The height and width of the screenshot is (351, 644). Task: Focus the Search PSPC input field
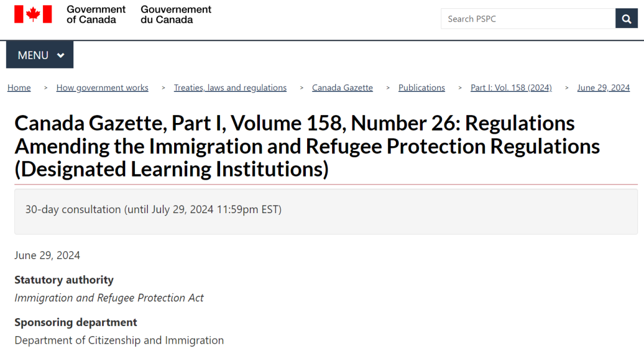coord(528,19)
